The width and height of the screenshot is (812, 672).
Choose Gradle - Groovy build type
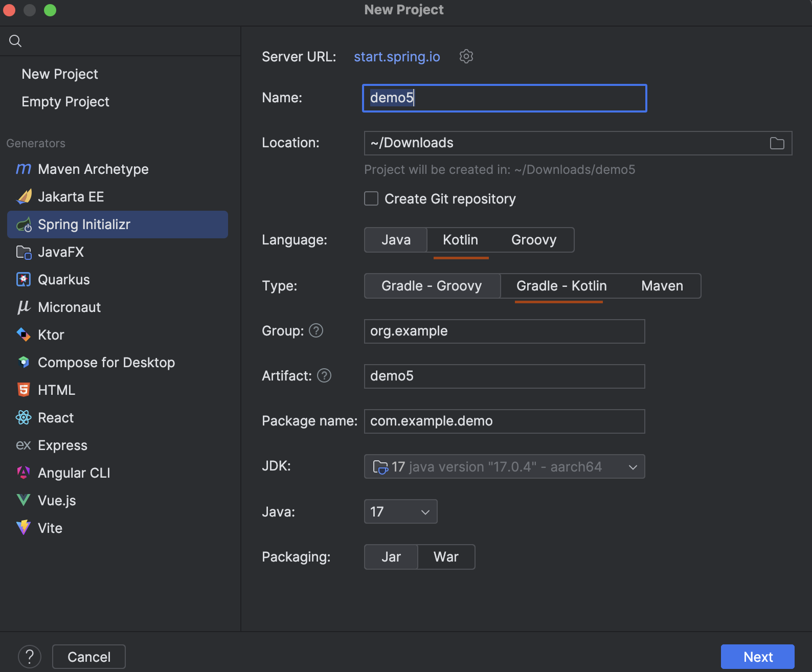click(x=432, y=286)
